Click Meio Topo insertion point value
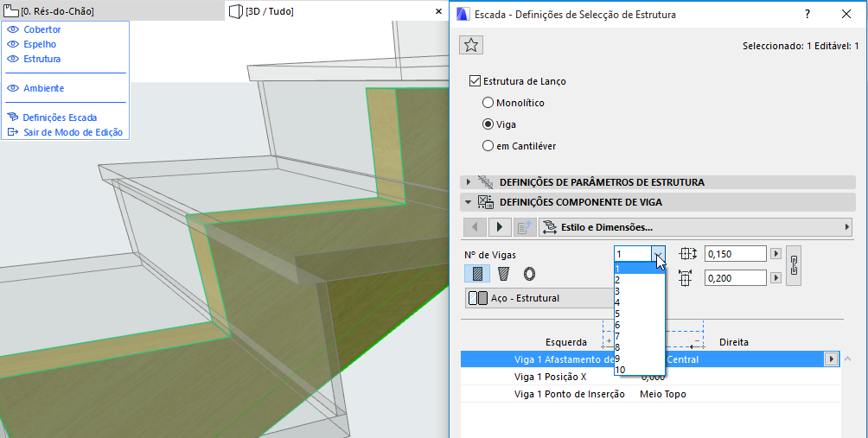This screenshot has height=438, width=868. tap(663, 394)
